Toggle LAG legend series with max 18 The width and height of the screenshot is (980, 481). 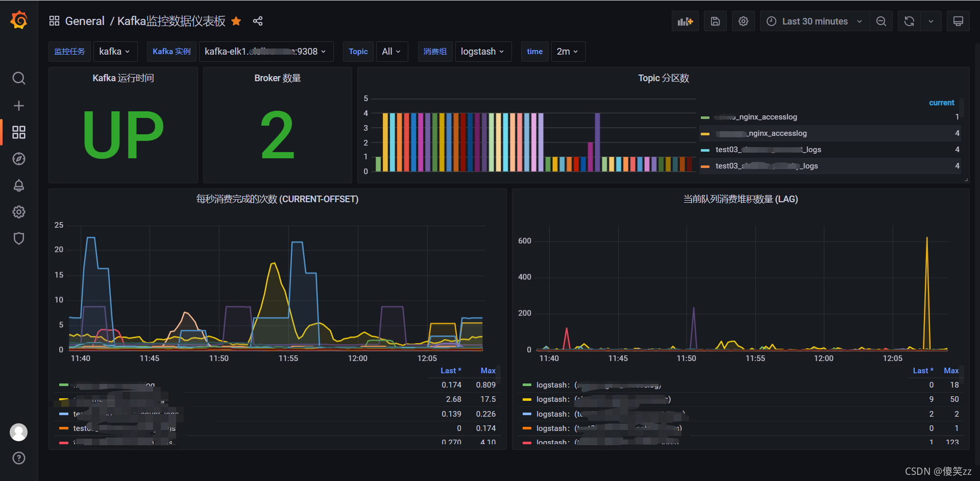coord(599,385)
